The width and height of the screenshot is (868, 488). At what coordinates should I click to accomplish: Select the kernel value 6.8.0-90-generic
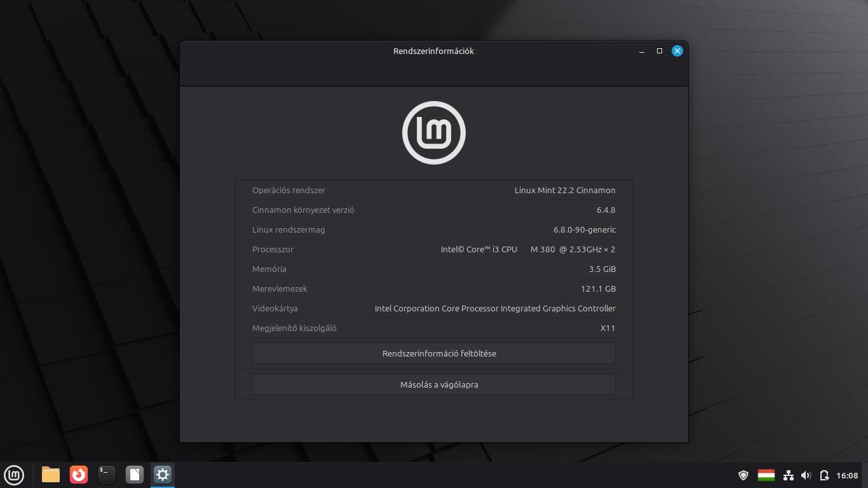pyautogui.click(x=585, y=229)
